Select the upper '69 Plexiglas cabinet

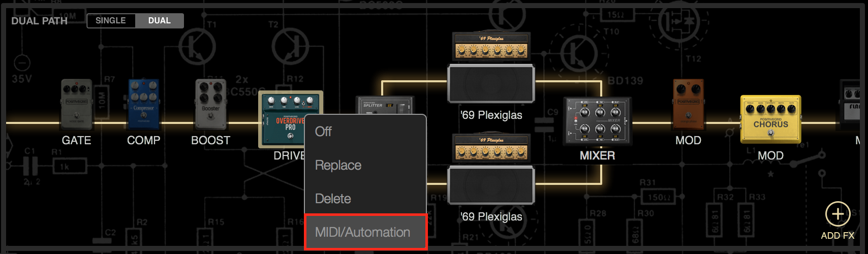pyautogui.click(x=491, y=83)
